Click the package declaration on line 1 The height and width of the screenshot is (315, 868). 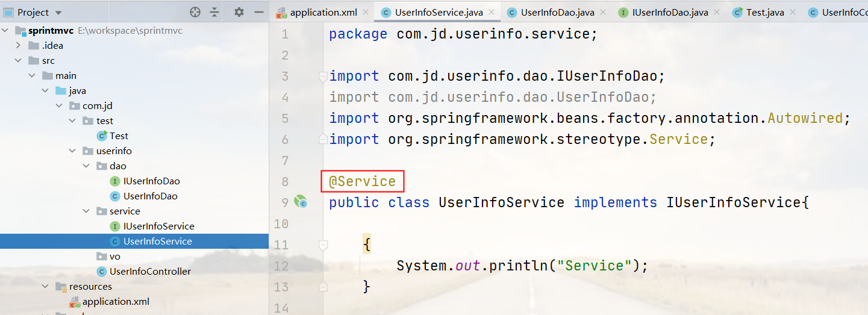click(x=463, y=34)
